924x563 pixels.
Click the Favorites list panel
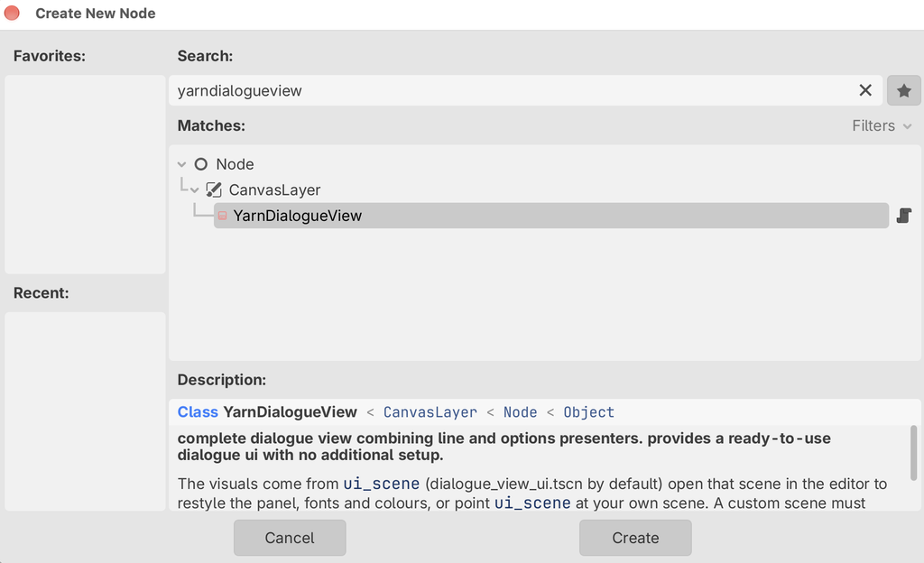click(x=85, y=174)
